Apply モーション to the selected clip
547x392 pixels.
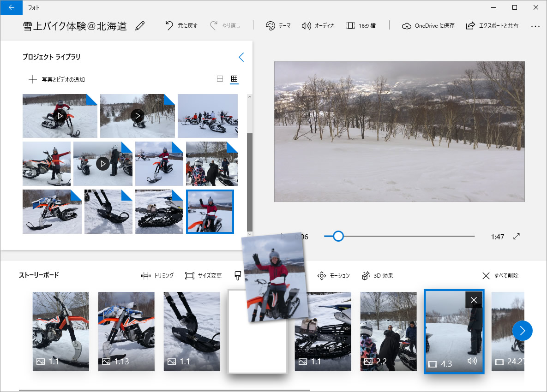click(x=333, y=276)
